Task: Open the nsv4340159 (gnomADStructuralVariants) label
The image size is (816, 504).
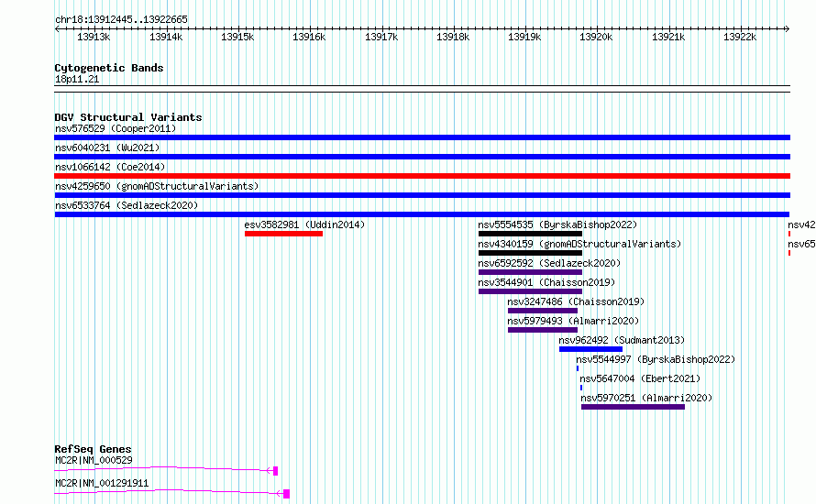Action: (579, 244)
